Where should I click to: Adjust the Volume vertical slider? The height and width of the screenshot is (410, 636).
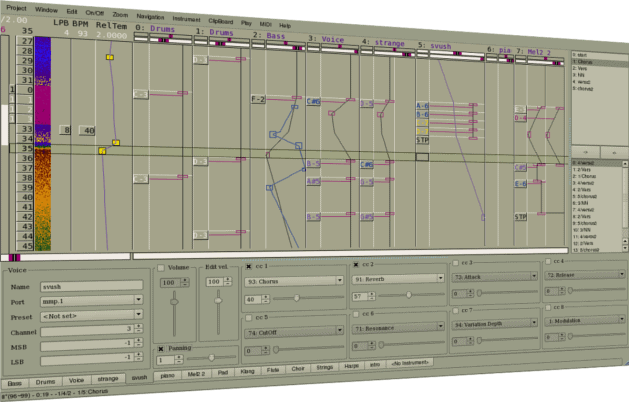174,313
